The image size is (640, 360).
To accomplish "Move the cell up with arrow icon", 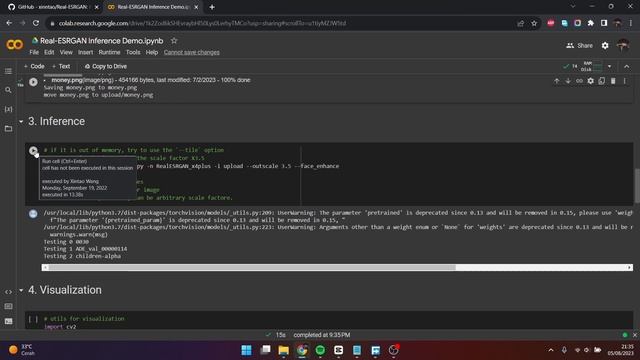I will (x=556, y=81).
